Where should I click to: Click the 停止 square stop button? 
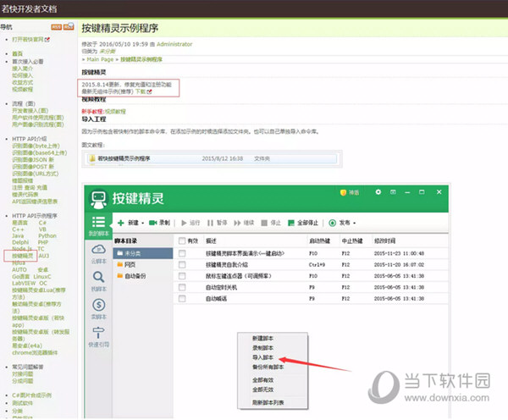pyautogui.click(x=271, y=223)
